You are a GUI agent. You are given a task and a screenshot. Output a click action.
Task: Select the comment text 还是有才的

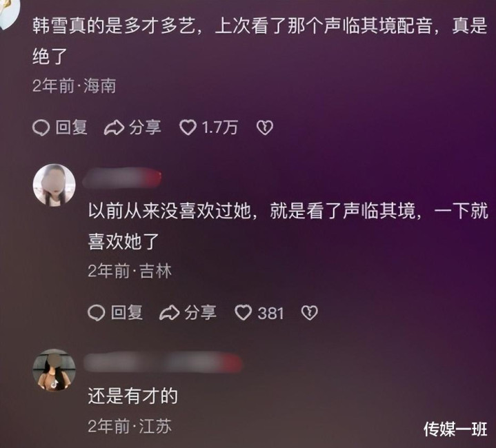point(133,396)
